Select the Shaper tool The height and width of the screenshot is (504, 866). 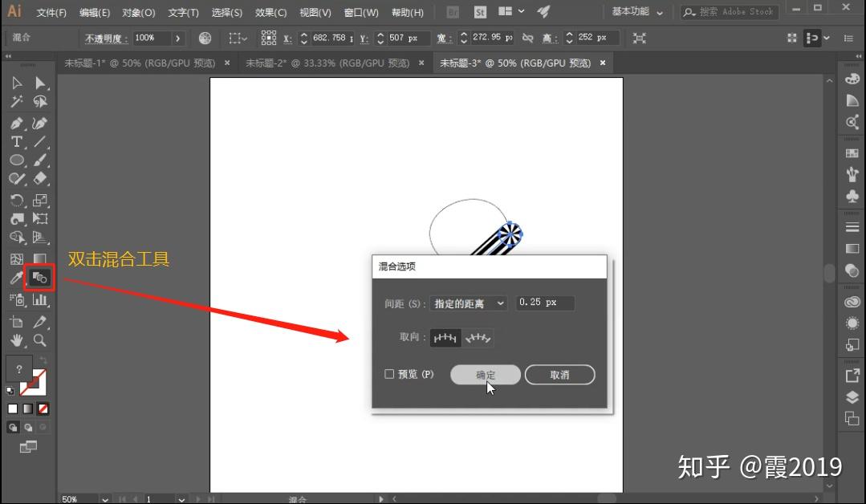[17, 178]
